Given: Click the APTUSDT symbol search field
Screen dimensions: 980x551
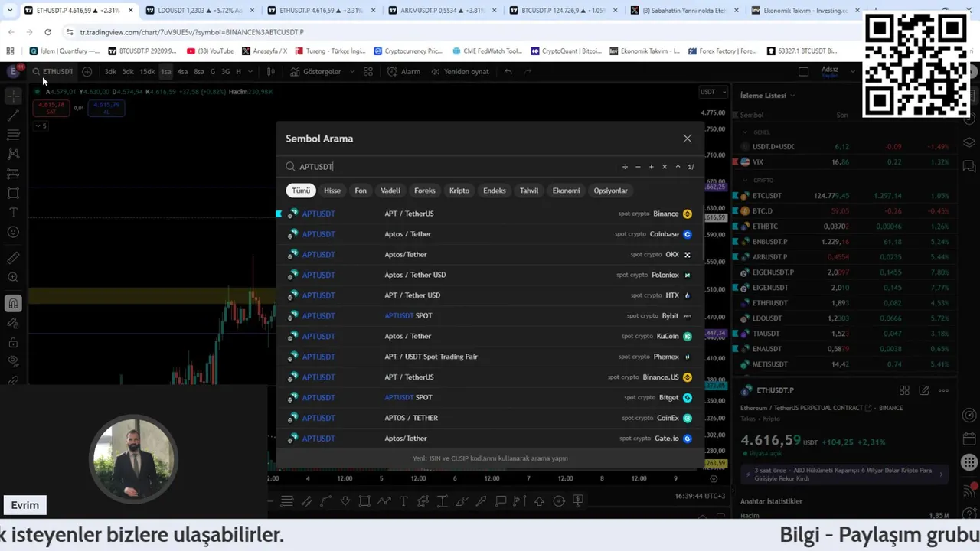Looking at the screenshot, I should point(452,167).
